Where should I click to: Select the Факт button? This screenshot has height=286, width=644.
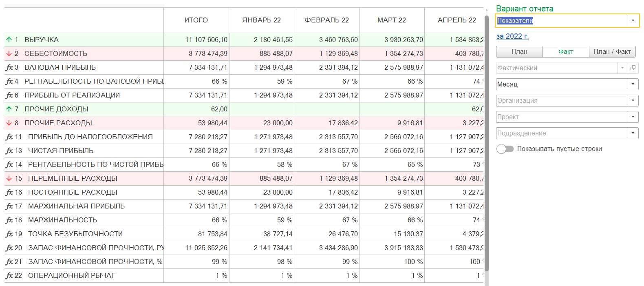(566, 51)
